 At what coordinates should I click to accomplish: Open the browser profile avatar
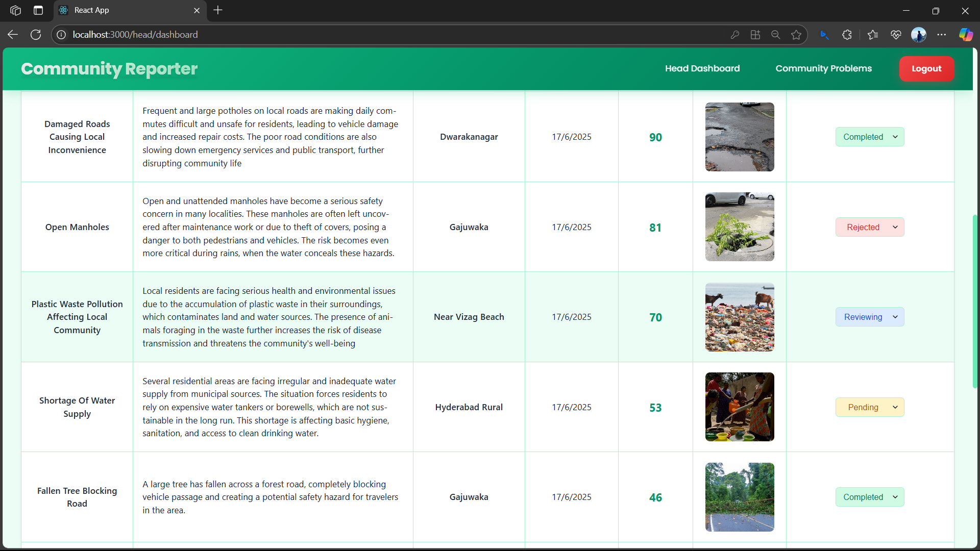(919, 35)
